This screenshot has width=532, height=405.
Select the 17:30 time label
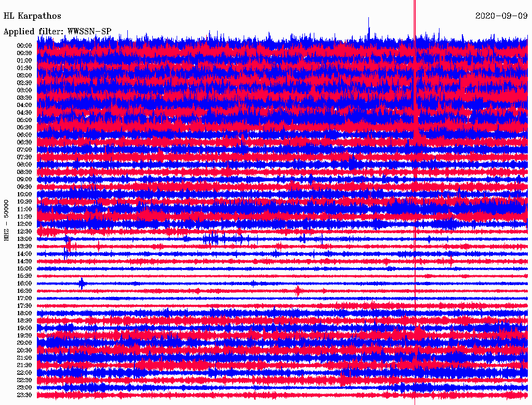[x=24, y=306]
